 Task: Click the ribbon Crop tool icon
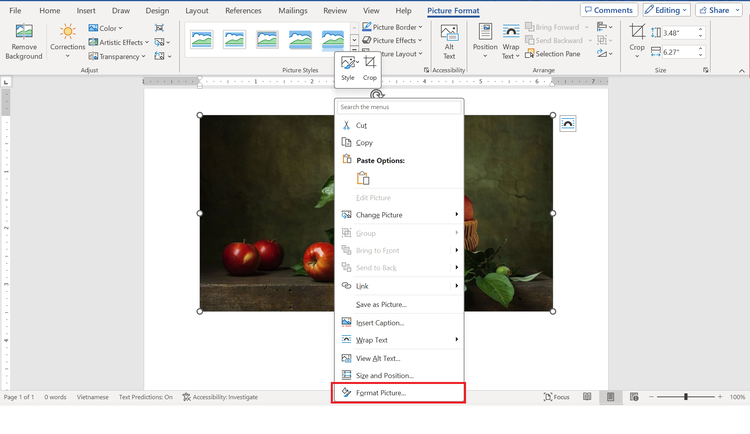click(637, 32)
